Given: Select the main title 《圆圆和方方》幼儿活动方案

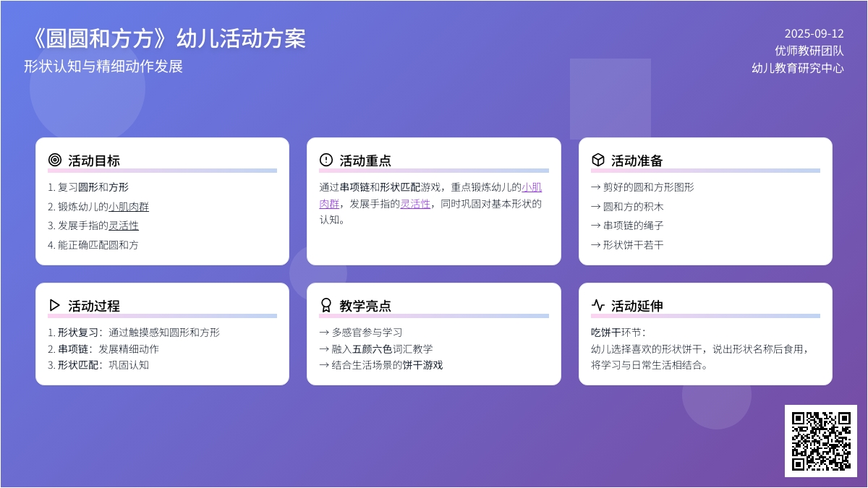Looking at the screenshot, I should click(x=166, y=38).
